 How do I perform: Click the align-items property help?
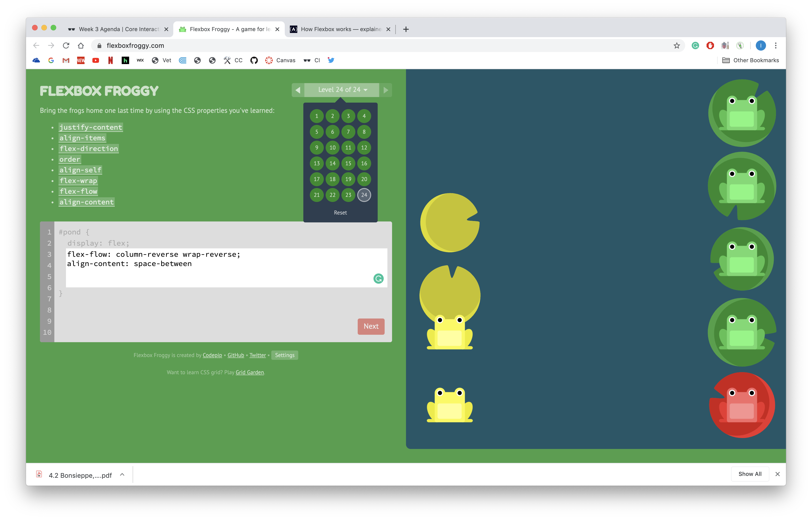(x=82, y=138)
